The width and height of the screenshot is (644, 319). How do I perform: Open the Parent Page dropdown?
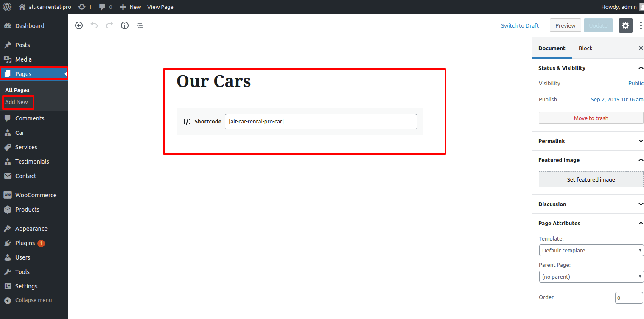point(591,277)
